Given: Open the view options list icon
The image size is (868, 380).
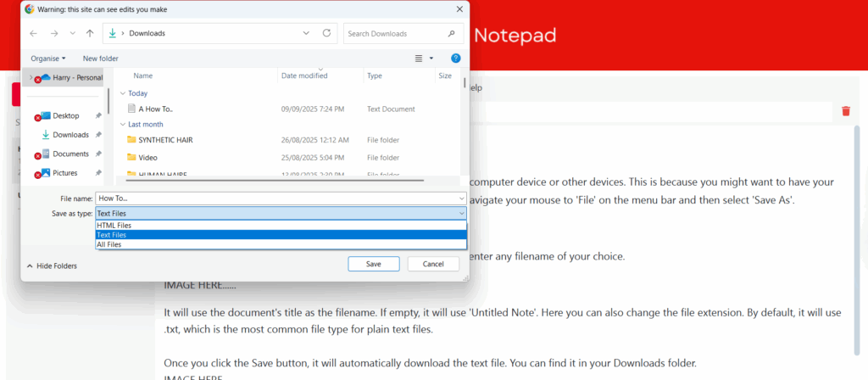Looking at the screenshot, I should [419, 59].
